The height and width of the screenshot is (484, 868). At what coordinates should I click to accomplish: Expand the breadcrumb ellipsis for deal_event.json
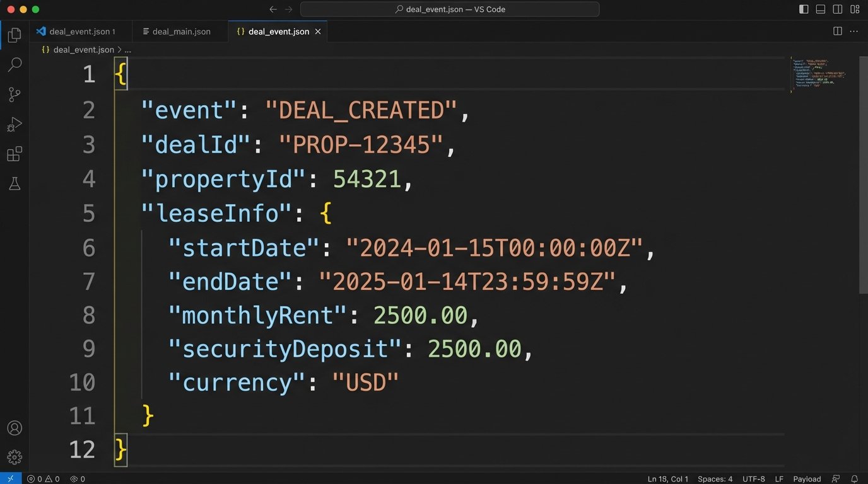click(x=127, y=49)
